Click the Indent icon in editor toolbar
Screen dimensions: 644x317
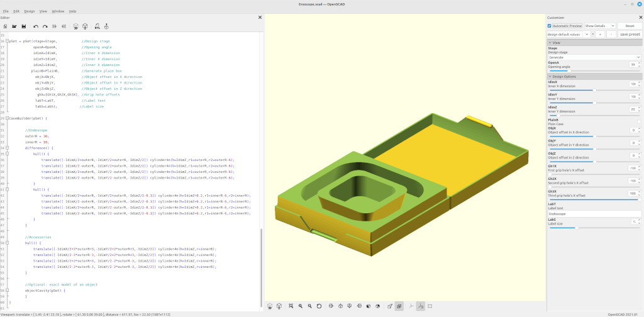[x=64, y=26]
